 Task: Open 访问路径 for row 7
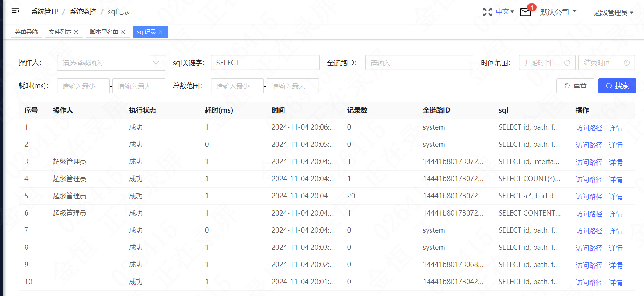pos(589,231)
